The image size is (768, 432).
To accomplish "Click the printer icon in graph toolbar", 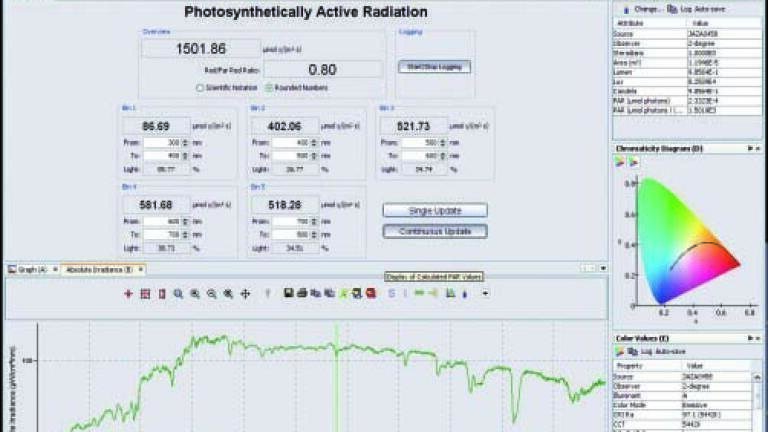I will 302,293.
